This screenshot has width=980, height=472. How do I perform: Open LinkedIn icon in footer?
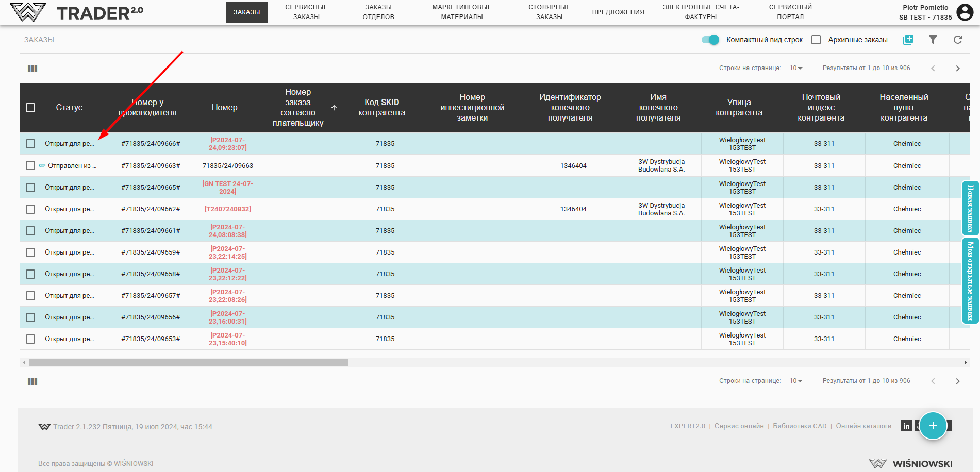click(x=906, y=426)
